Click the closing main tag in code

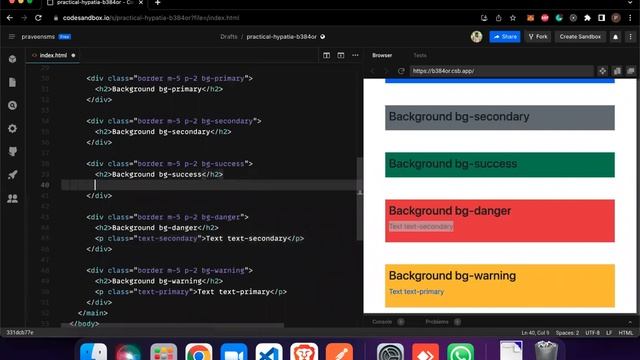point(93,313)
